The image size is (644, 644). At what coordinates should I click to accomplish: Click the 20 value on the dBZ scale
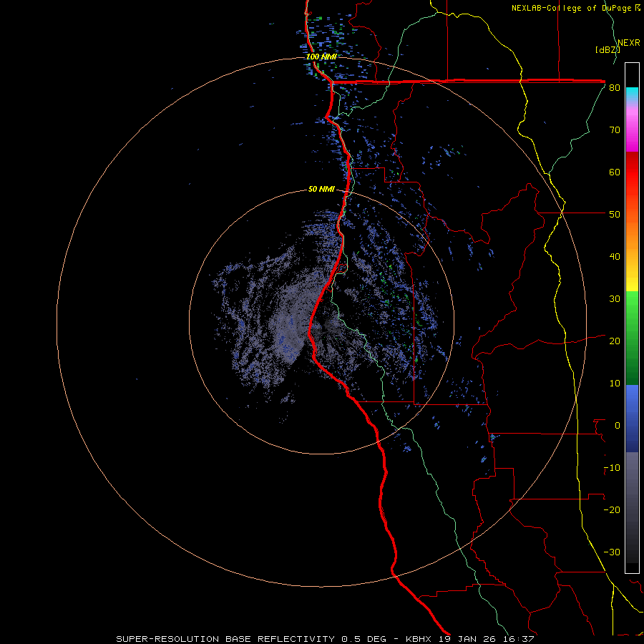[x=615, y=341]
